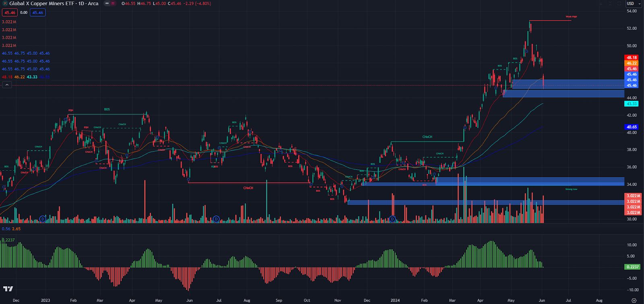Open chart settings gear on time axis
This screenshot has width=644, height=304.
click(x=634, y=300)
